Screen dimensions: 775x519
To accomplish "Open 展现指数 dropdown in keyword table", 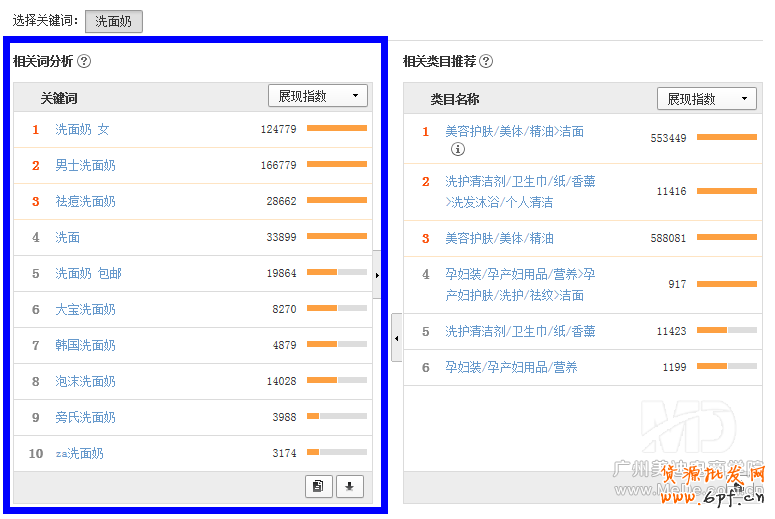I will (x=318, y=96).
